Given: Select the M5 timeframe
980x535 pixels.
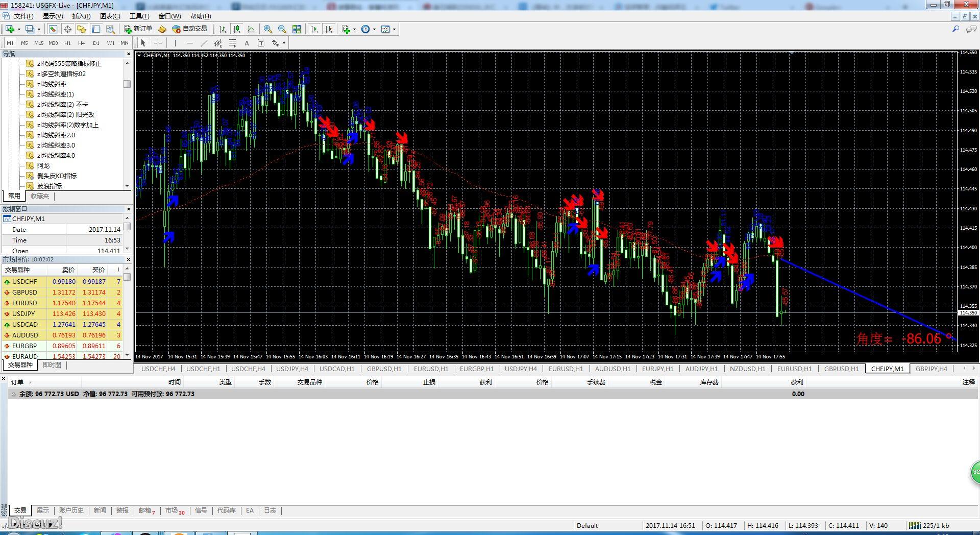Looking at the screenshot, I should pos(24,43).
